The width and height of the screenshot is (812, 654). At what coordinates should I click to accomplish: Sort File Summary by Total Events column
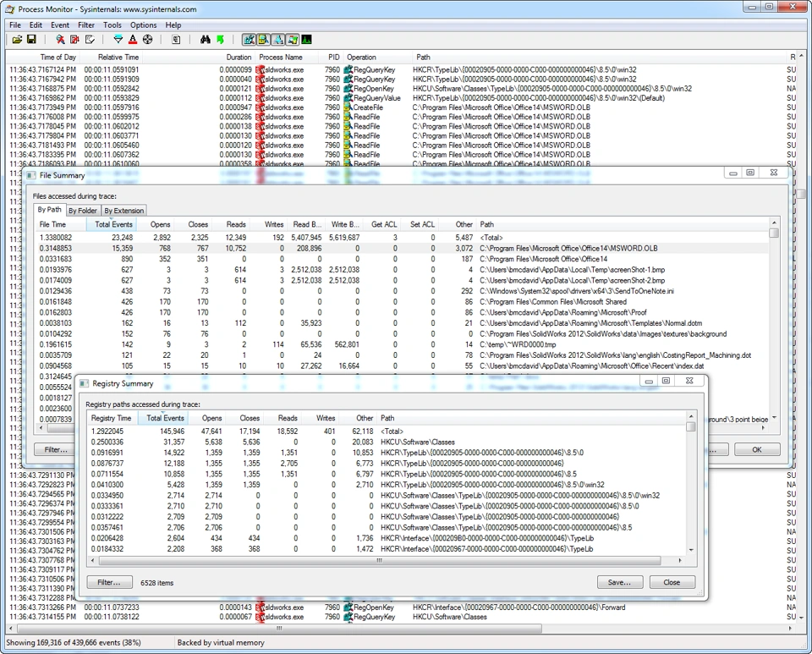tap(113, 224)
